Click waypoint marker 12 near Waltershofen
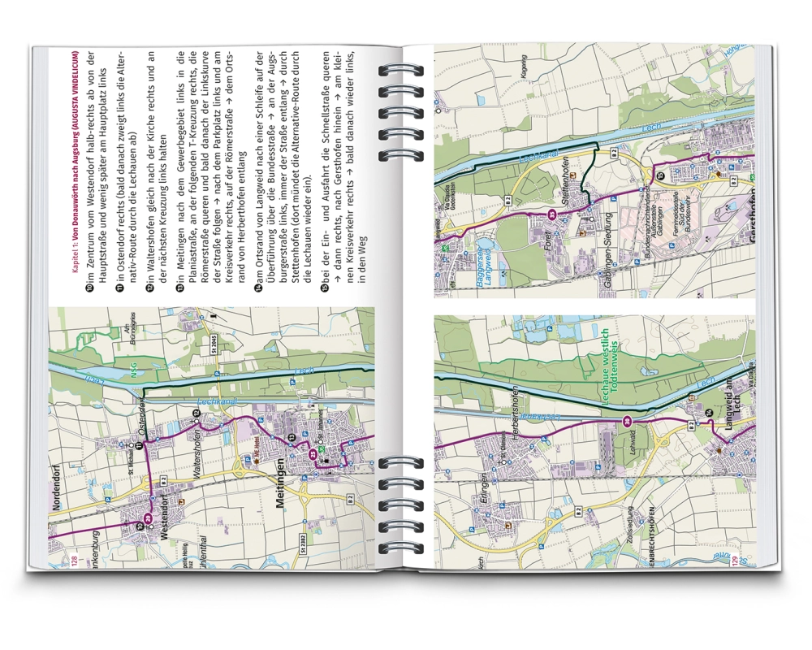The width and height of the screenshot is (812, 650). tap(197, 414)
